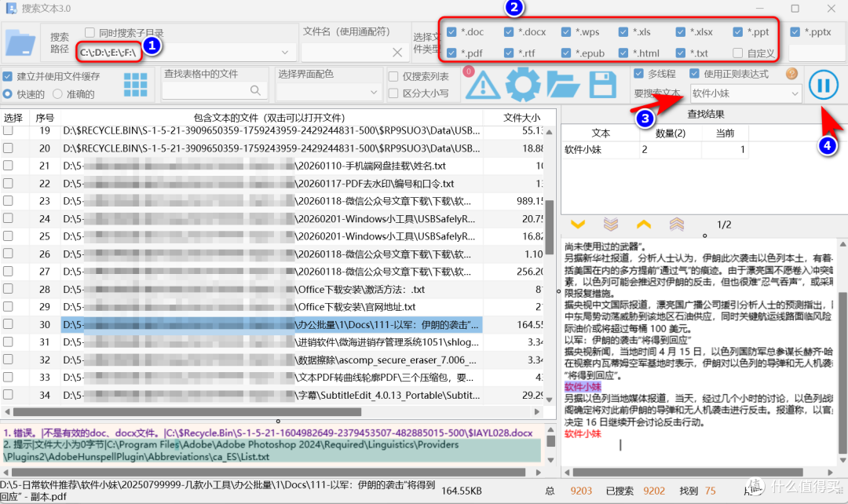Toggle the *.xlsx file type checkbox

(680, 32)
